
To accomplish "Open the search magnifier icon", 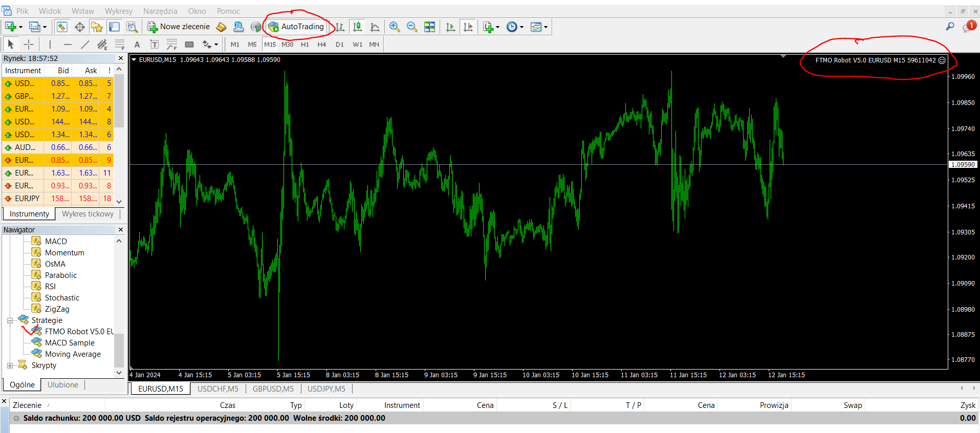I will pos(950,27).
